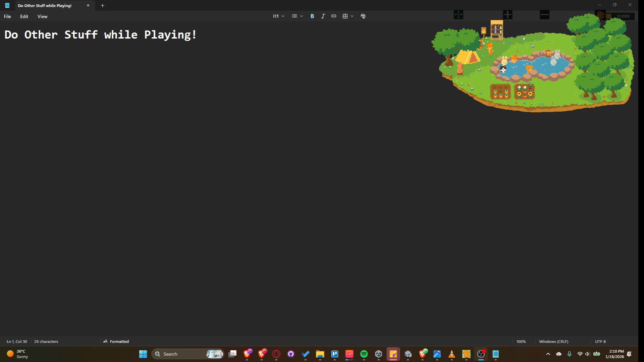Zoom out the pond widget with the minus icon

pos(544,15)
